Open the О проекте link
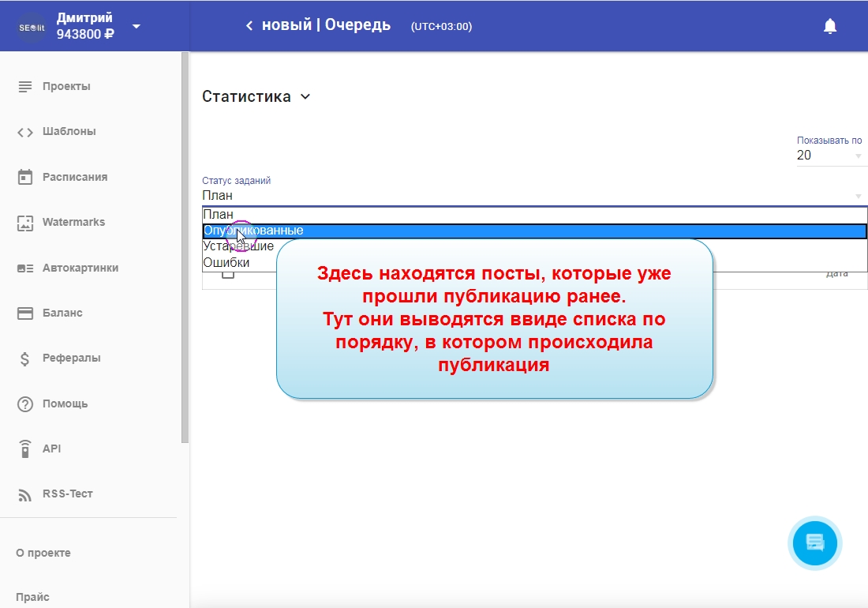Image resolution: width=868 pixels, height=608 pixels. click(x=43, y=553)
